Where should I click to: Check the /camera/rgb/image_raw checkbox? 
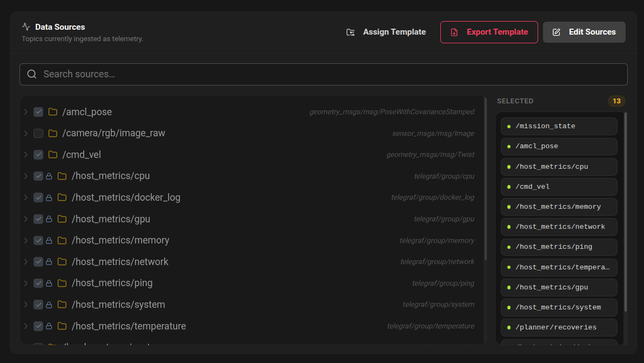(38, 133)
